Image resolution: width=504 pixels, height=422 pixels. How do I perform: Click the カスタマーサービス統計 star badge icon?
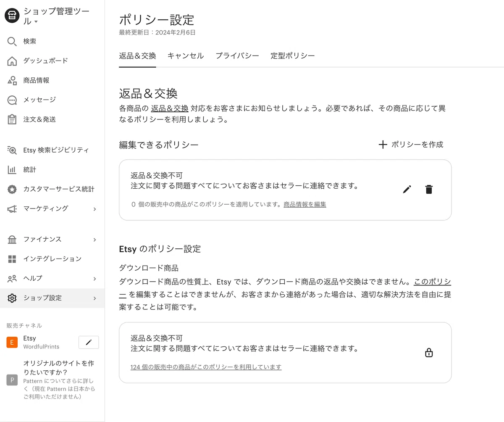[x=12, y=189]
